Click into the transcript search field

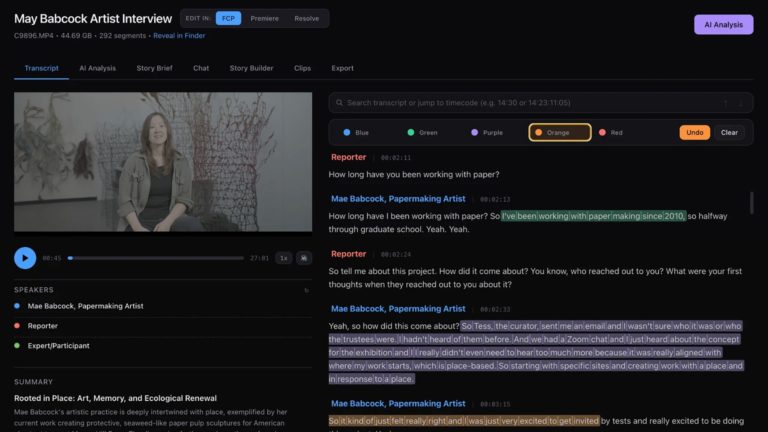tap(541, 103)
